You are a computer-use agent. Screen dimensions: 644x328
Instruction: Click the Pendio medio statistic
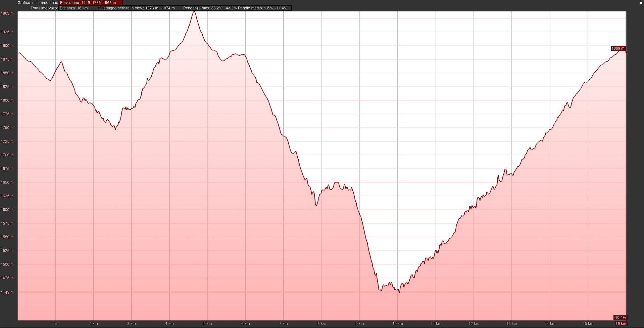pos(263,8)
